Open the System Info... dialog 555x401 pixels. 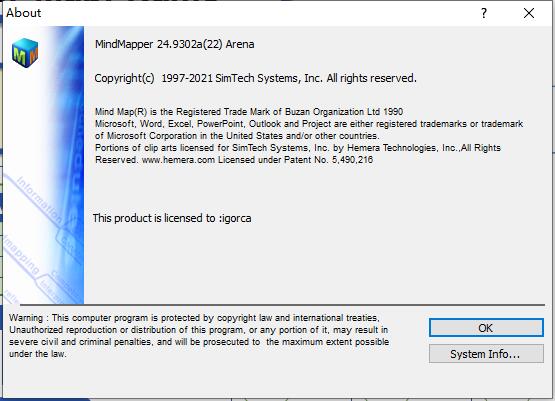click(486, 354)
